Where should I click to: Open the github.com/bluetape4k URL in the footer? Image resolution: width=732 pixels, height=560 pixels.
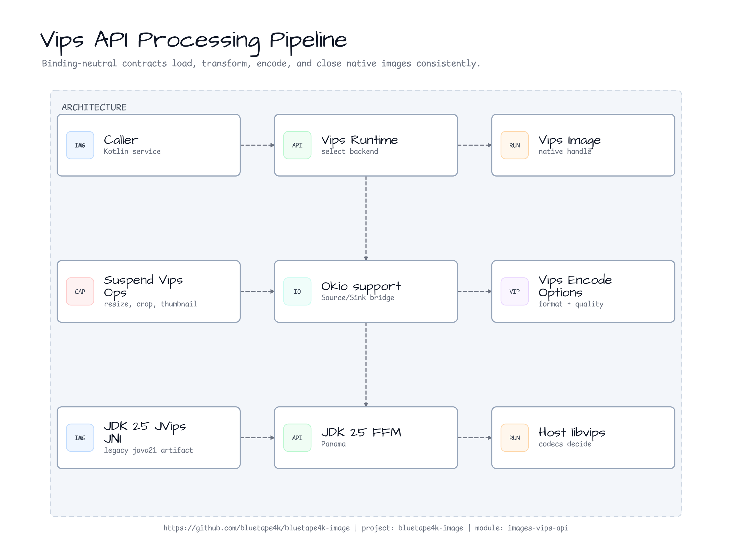coord(256,528)
